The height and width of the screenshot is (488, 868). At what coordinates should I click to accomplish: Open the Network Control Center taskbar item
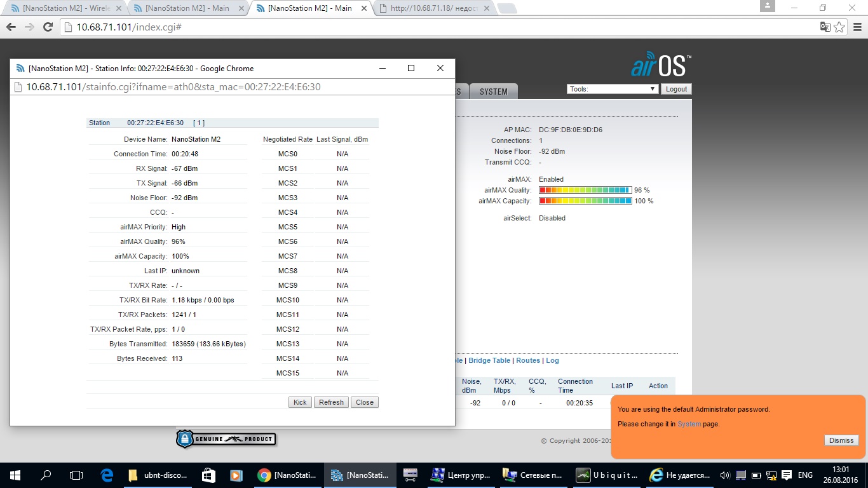click(461, 475)
